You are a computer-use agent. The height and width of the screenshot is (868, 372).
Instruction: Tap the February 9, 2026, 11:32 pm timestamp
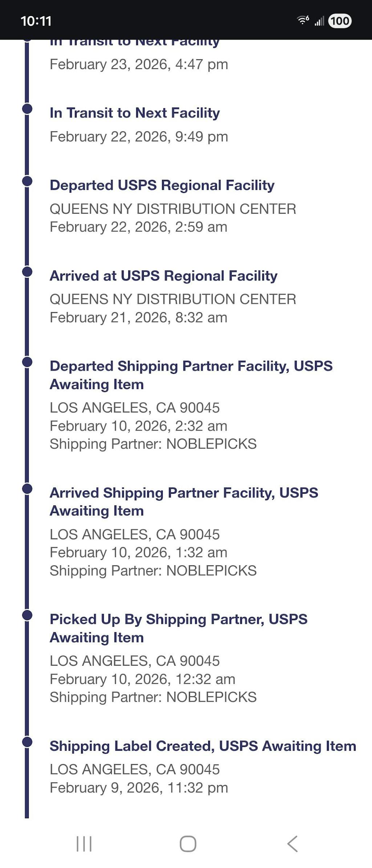click(139, 788)
